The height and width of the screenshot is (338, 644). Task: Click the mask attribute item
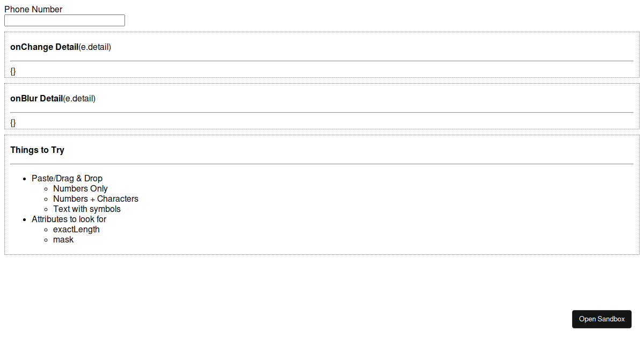coord(63,239)
